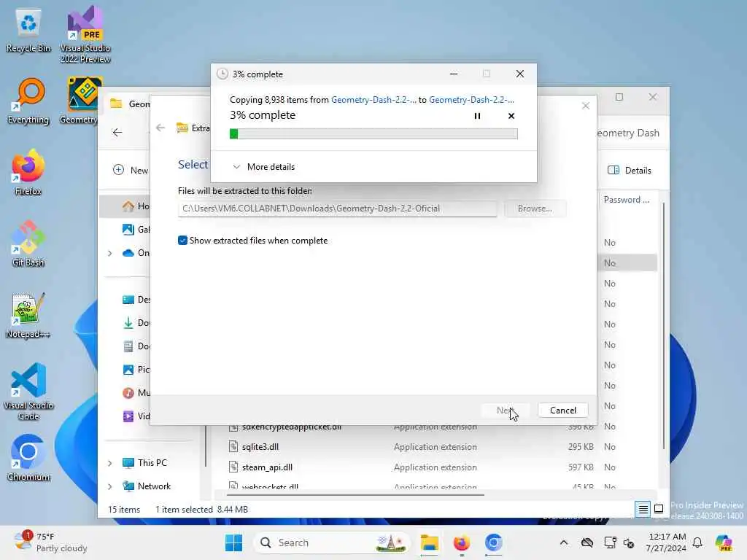
Task: Open Videos in the navigation pane
Action: (136, 416)
